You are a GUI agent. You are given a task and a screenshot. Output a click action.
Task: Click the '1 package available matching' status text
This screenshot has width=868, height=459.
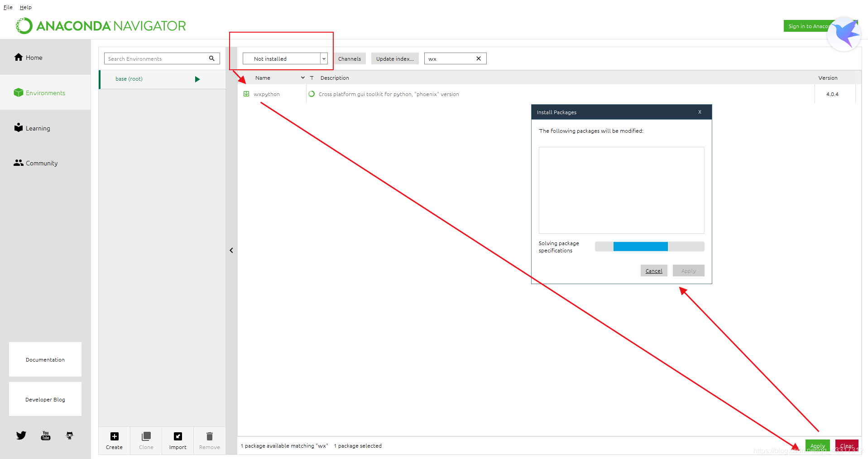pos(284,446)
